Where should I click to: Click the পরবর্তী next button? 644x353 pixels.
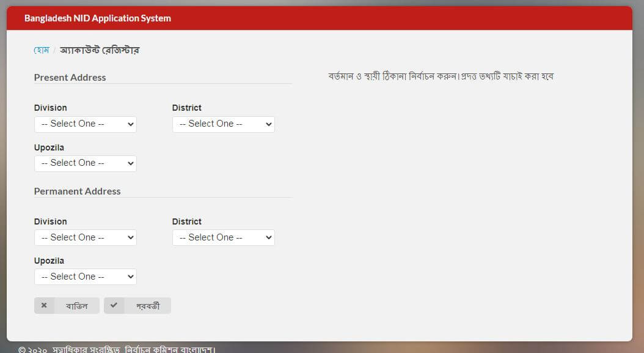(x=137, y=306)
